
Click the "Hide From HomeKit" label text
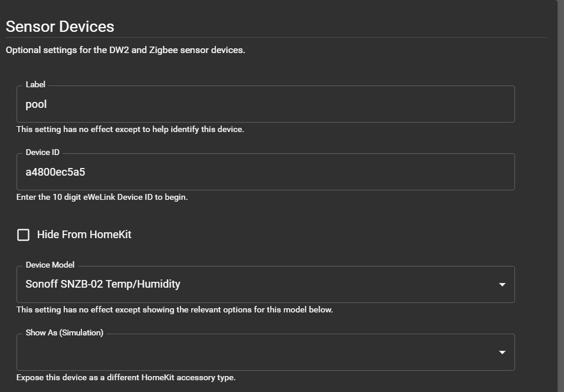(84, 235)
